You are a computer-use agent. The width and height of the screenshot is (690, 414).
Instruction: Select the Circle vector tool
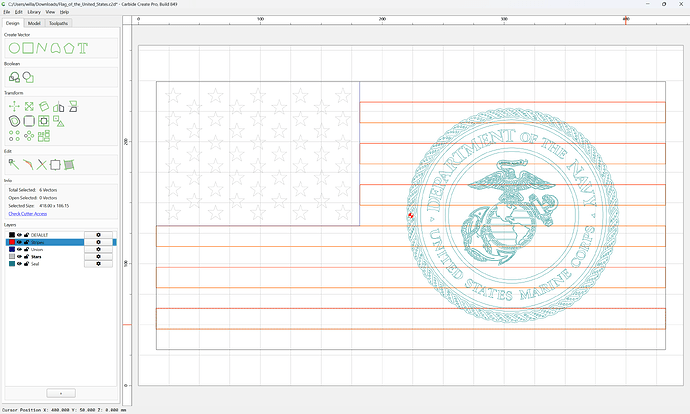[15, 48]
